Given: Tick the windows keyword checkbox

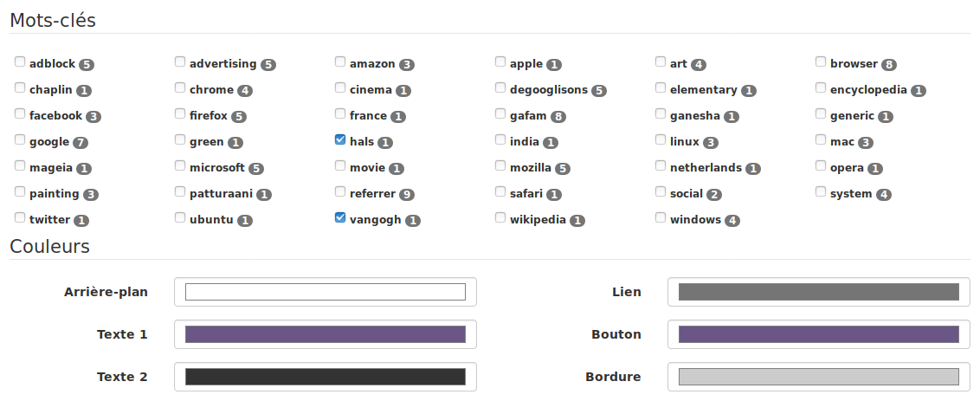Looking at the screenshot, I should tap(661, 217).
